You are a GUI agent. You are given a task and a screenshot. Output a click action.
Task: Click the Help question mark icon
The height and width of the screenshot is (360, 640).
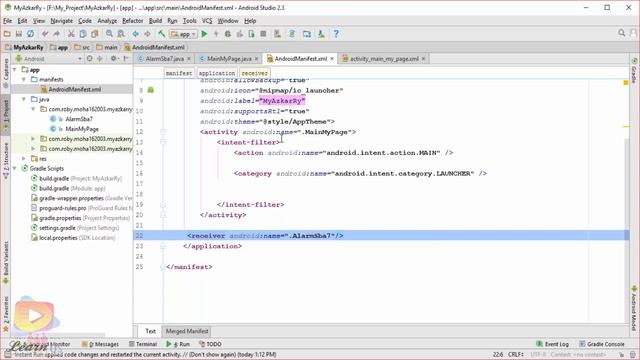tap(336, 34)
